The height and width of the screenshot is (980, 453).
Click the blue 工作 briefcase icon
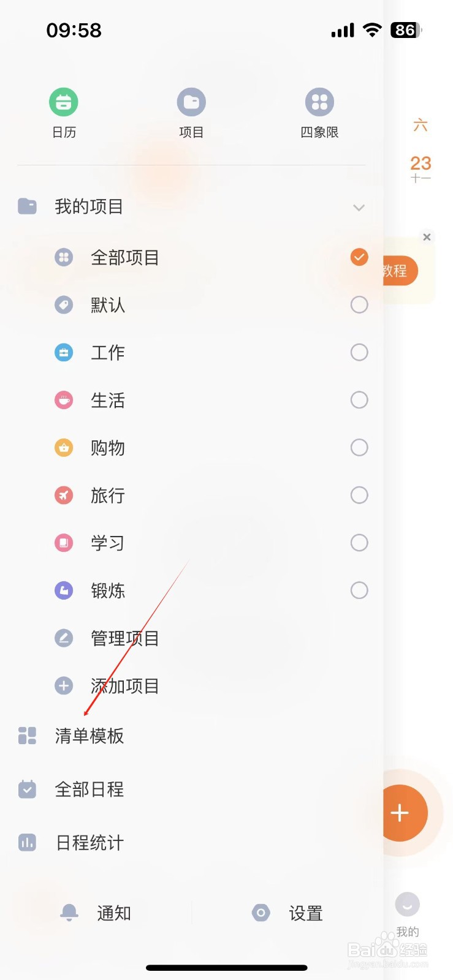point(64,353)
